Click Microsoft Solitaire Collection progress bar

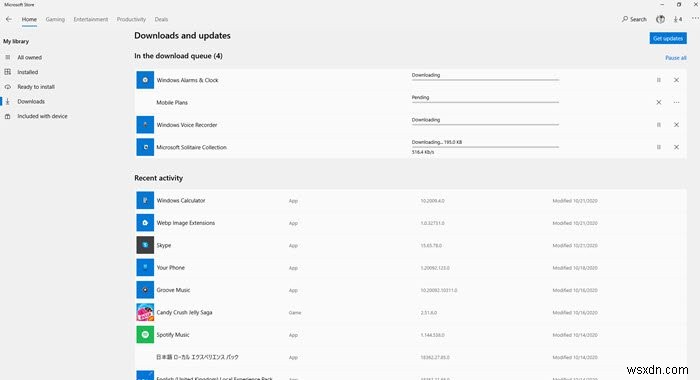pos(485,147)
